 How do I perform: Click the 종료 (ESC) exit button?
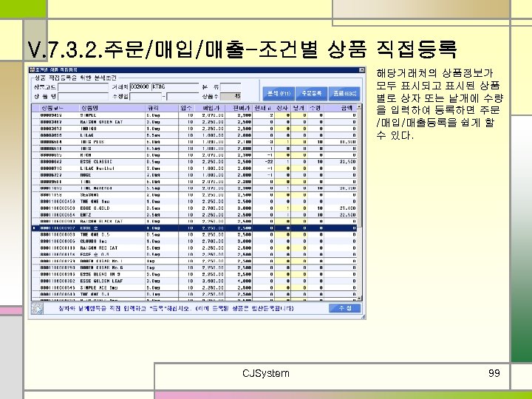click(344, 93)
